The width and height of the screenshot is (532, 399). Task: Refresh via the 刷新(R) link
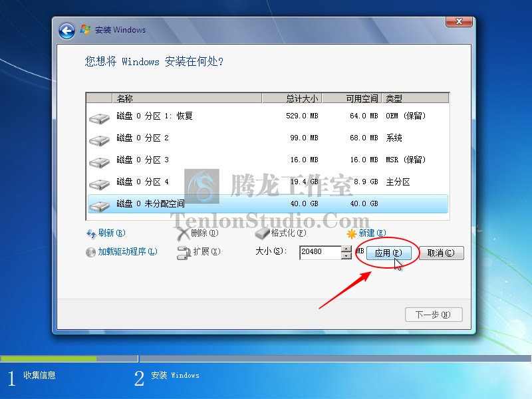click(112, 233)
